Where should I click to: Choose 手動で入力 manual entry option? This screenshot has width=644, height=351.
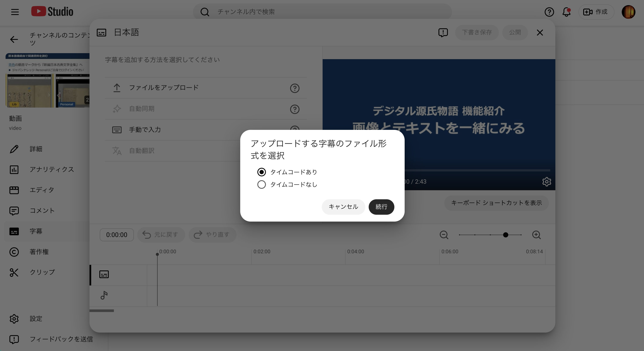click(x=145, y=130)
